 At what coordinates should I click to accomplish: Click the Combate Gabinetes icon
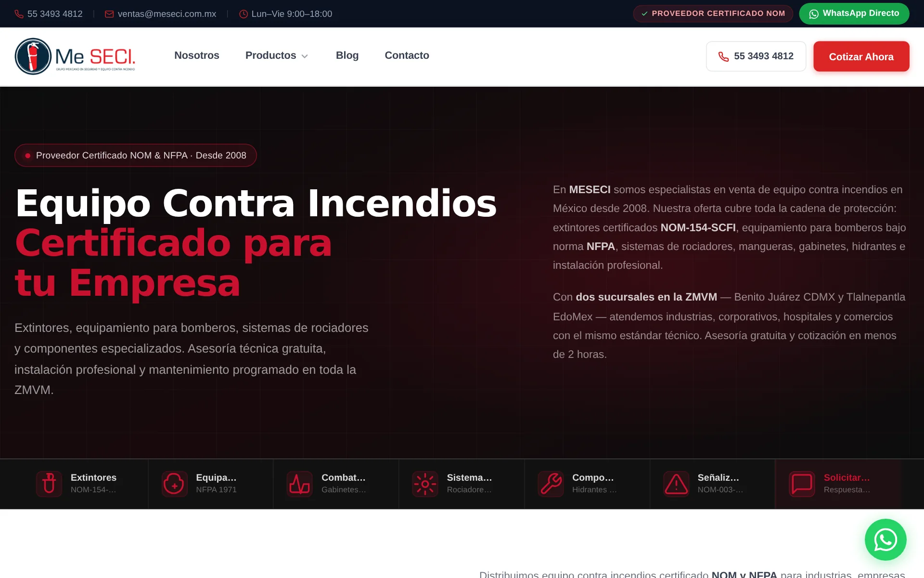click(299, 484)
